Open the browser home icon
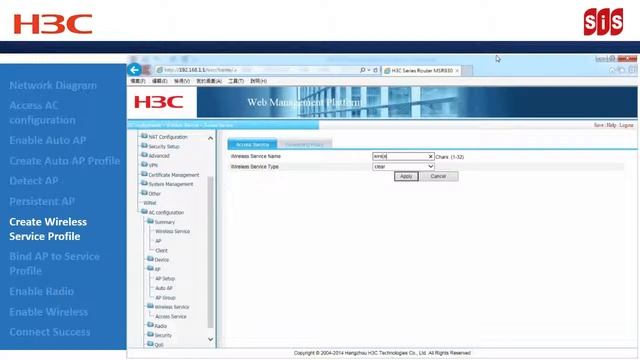The height and width of the screenshot is (360, 640). [611, 70]
